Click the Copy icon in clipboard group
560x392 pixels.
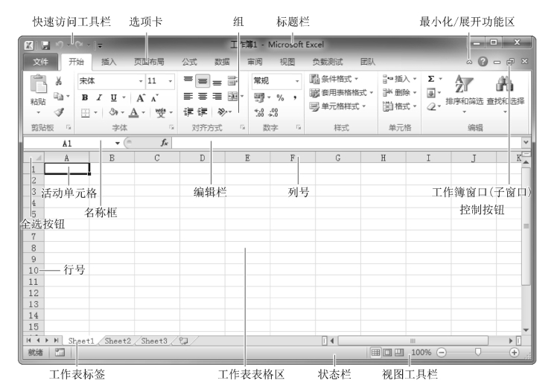(x=59, y=96)
